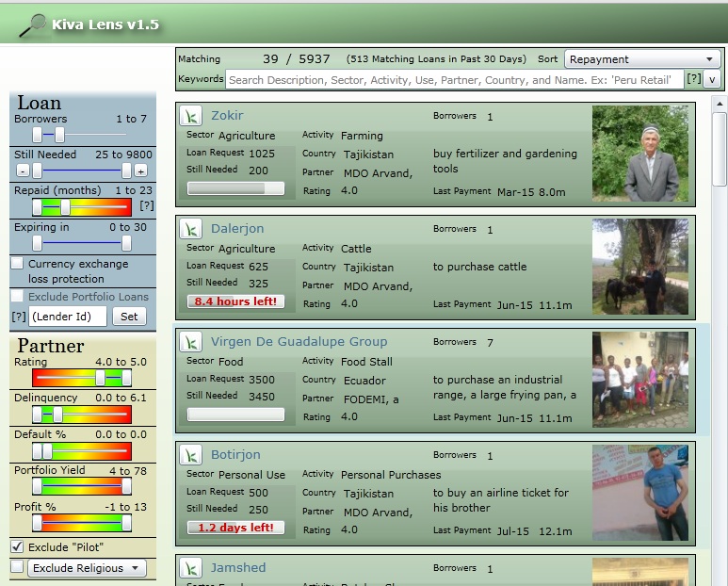Screen dimensions: 728x586
Task: Open the Zokir loan name link
Action: click(227, 116)
